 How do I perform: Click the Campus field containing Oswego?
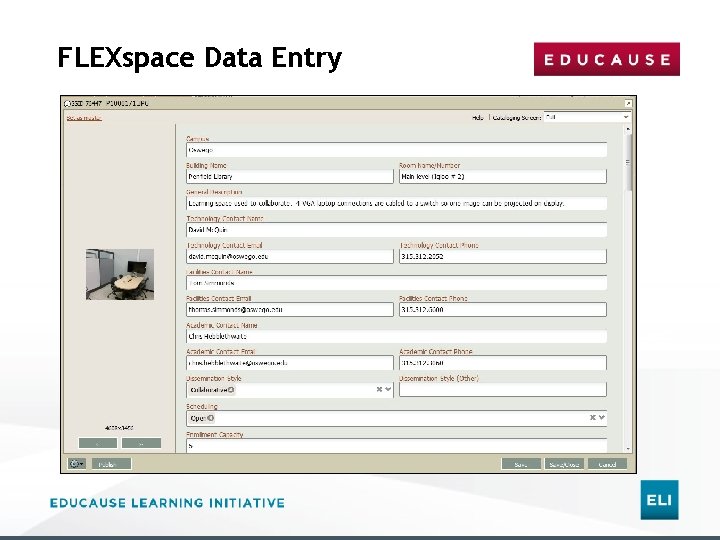[x=396, y=150]
